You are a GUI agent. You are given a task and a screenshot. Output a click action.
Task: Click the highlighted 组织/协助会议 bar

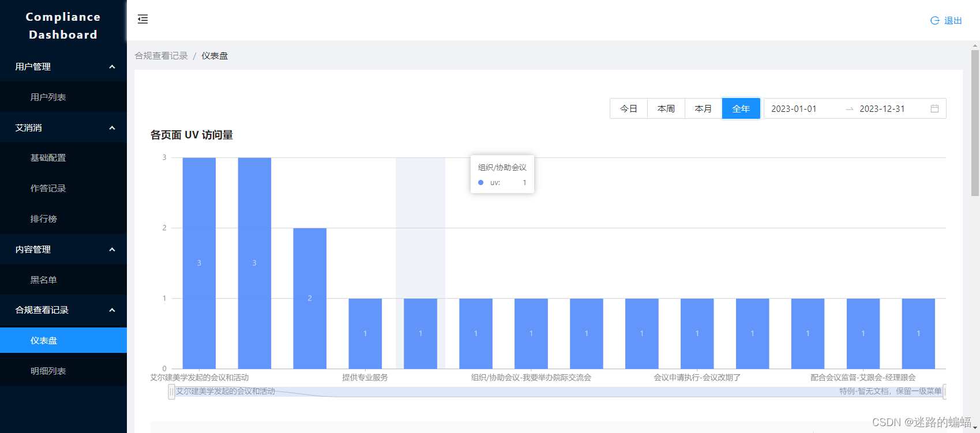coord(420,333)
